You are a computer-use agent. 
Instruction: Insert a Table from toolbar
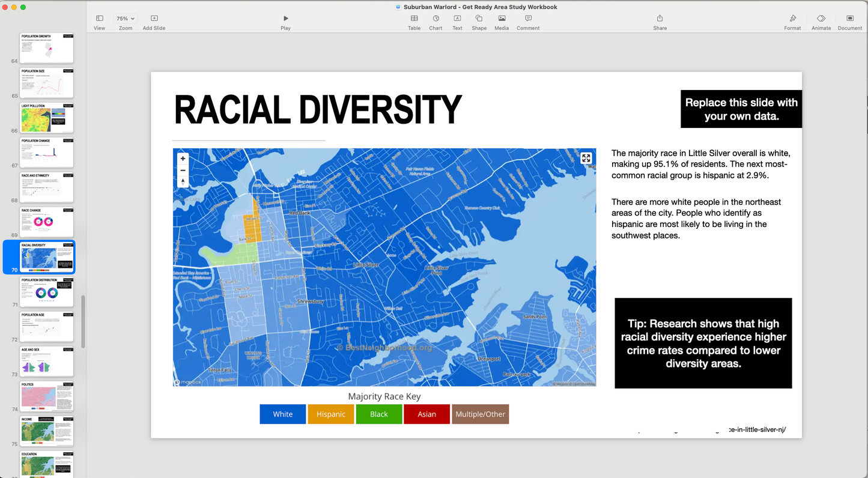(414, 22)
